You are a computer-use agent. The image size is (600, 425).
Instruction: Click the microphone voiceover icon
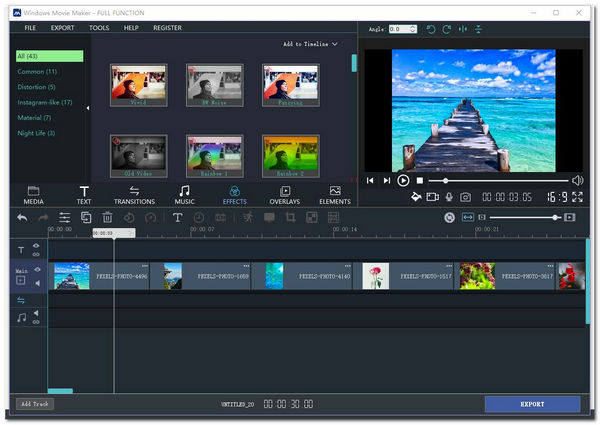449,197
